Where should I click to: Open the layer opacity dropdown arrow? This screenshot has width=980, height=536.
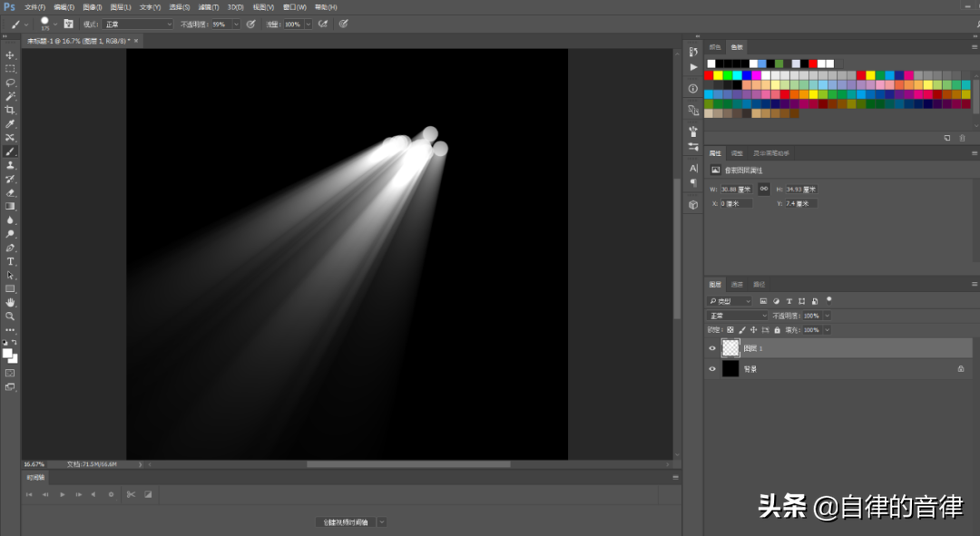click(827, 316)
